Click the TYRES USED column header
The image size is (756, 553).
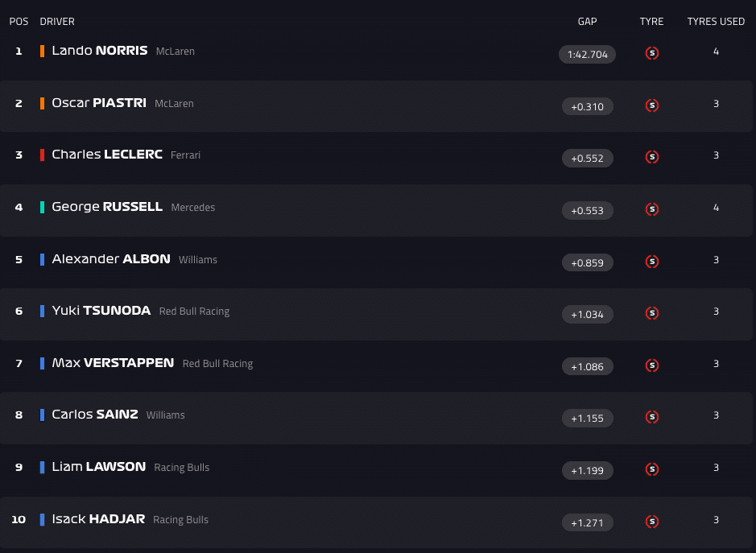click(x=716, y=22)
